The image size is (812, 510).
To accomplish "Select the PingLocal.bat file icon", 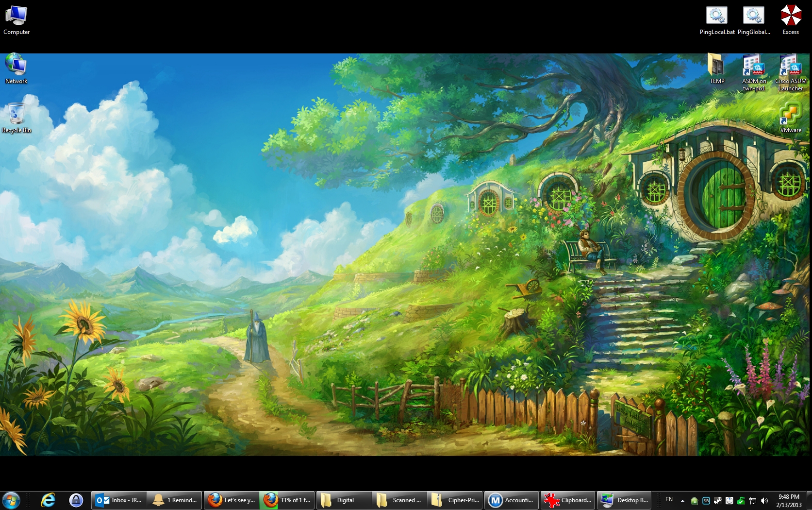I will click(717, 20).
